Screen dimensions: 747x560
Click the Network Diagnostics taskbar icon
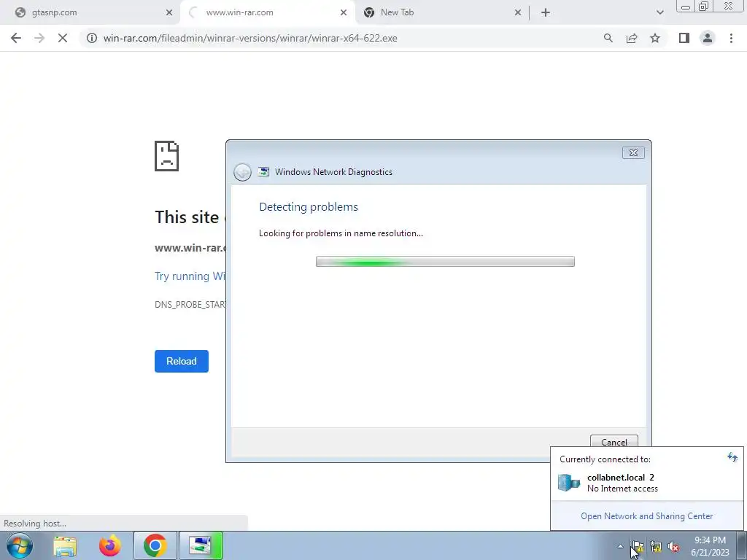[200, 545]
